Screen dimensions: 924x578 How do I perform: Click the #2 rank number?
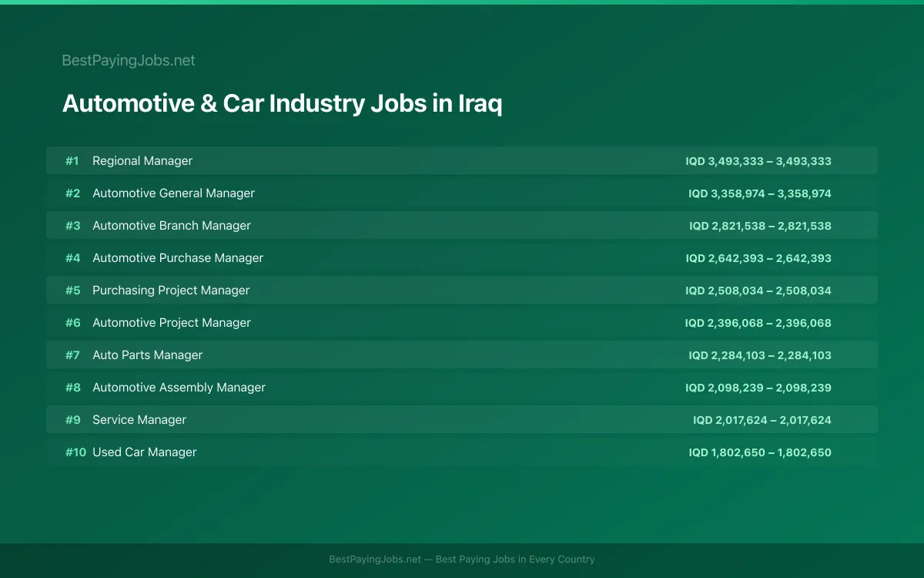[72, 193]
